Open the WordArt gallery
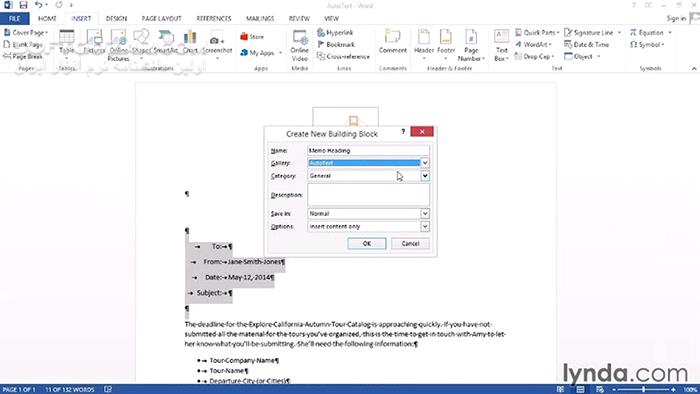Viewport: 700px width, 394px height. (533, 45)
